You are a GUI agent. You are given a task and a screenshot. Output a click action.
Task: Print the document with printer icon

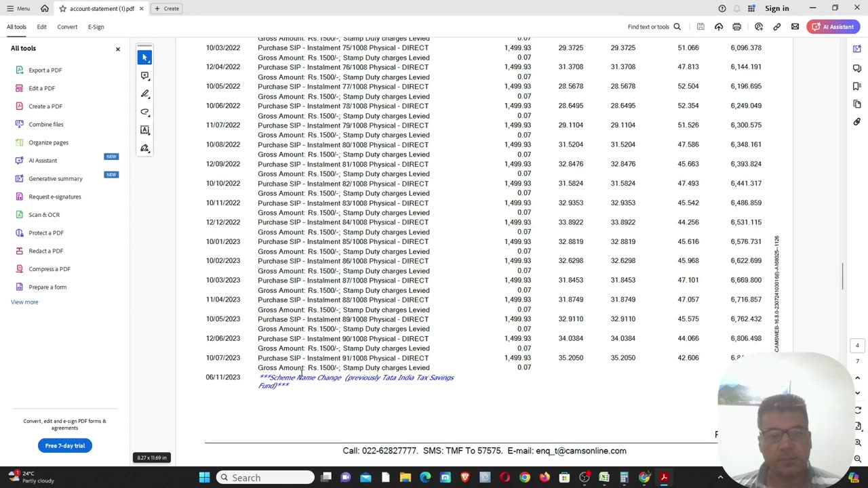tap(736, 27)
